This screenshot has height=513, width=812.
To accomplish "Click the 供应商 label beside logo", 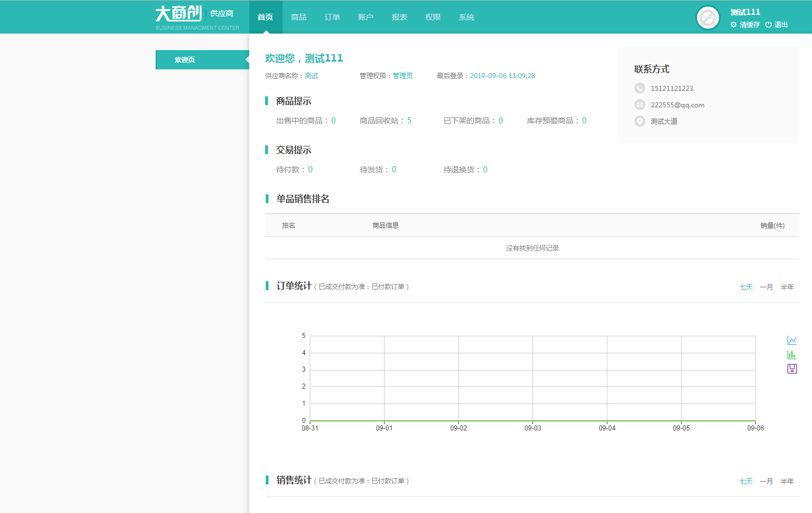I will point(222,13).
